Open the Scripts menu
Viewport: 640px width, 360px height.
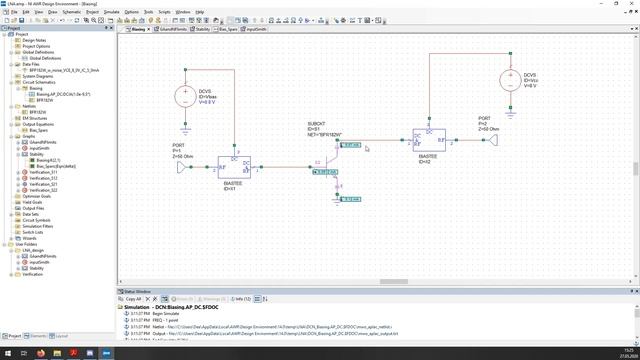coord(164,12)
